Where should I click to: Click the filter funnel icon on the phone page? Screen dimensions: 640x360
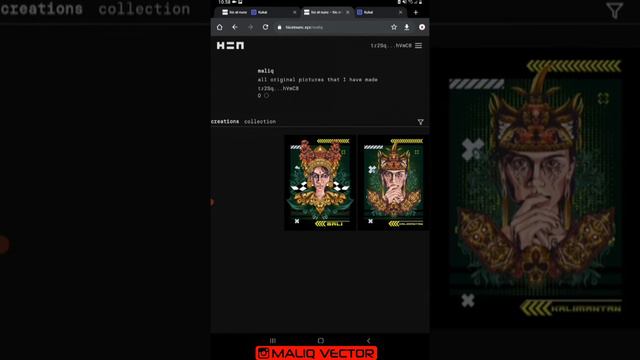tap(420, 122)
